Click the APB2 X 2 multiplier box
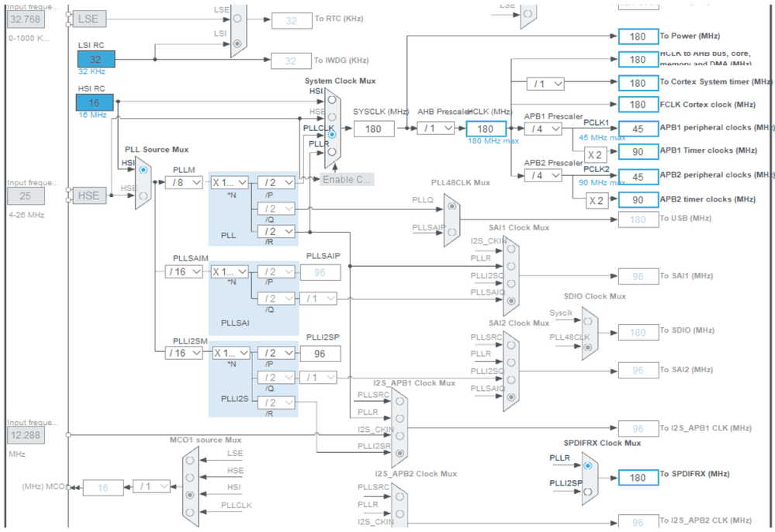This screenshot has width=775, height=532. 597,201
